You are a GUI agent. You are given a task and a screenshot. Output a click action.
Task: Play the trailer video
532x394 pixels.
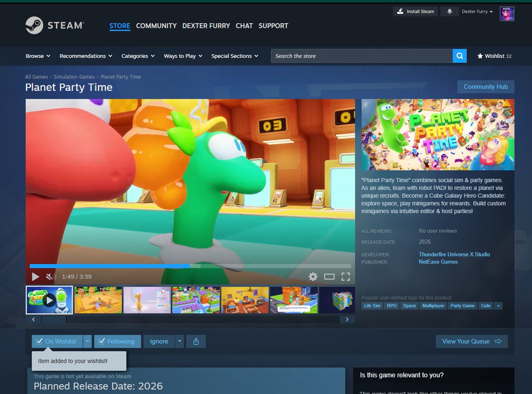pos(35,277)
